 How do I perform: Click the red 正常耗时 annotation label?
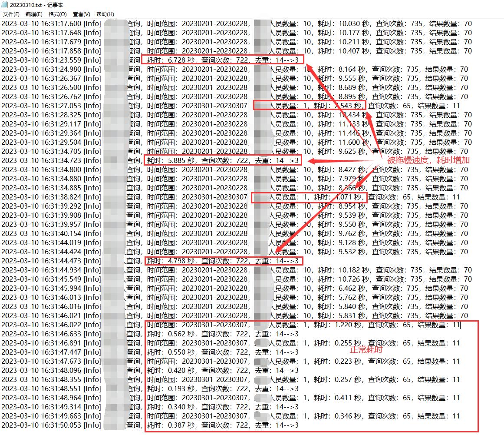click(366, 349)
